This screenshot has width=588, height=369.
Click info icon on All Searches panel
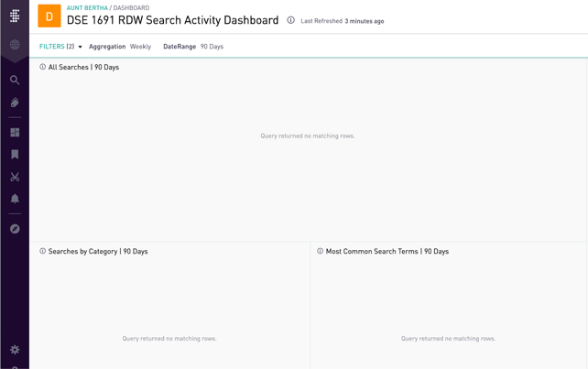click(43, 67)
